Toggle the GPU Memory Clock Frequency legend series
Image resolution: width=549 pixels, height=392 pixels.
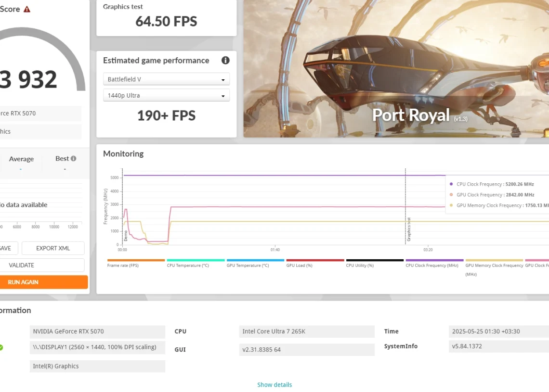494,267
